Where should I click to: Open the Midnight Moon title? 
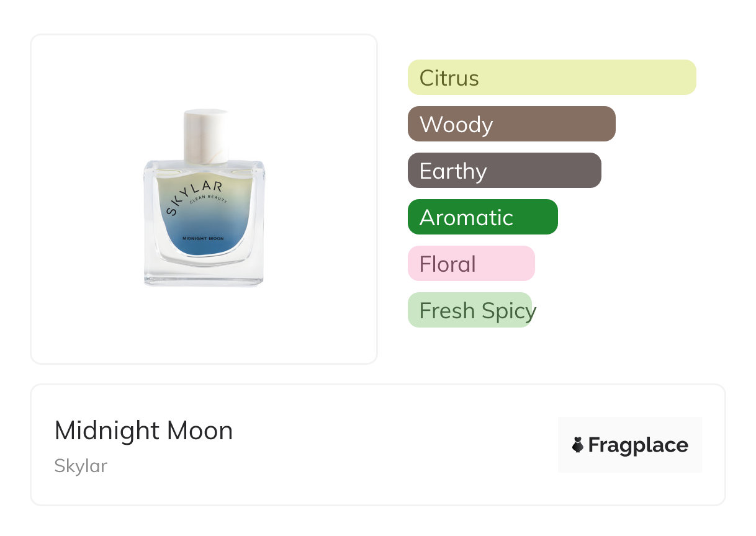tap(143, 431)
